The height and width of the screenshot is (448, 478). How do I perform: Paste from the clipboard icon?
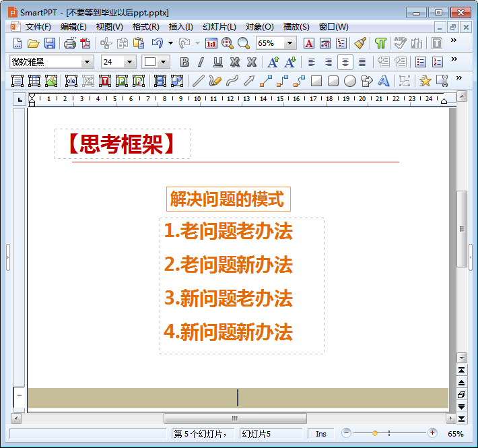click(x=139, y=43)
